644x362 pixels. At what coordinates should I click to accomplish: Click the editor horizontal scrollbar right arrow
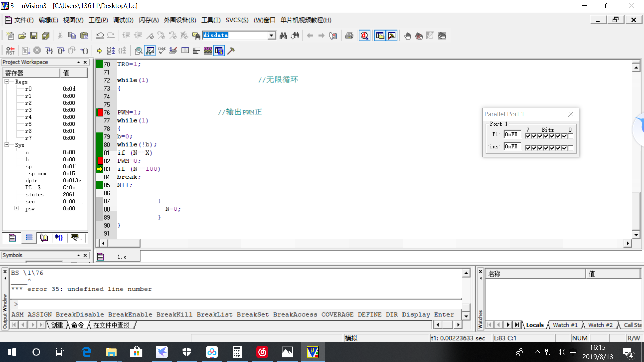(x=628, y=243)
